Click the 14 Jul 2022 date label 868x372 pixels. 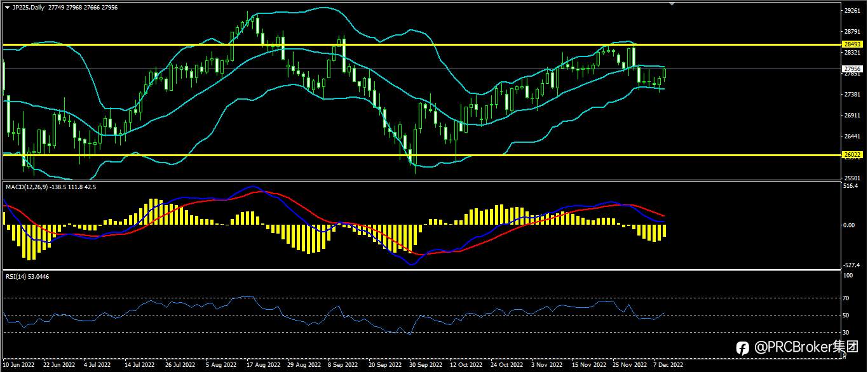[x=140, y=365]
